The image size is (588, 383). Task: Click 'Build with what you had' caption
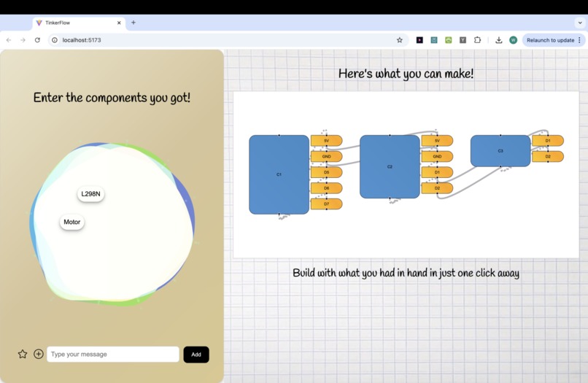[x=406, y=273]
